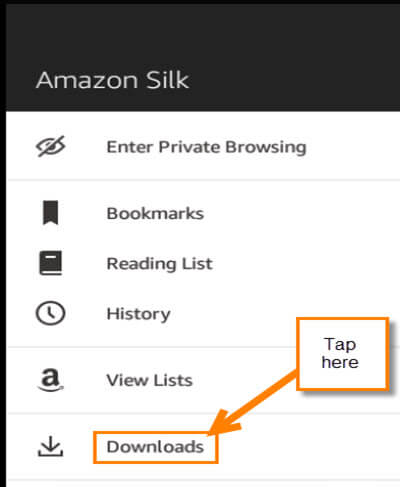Image resolution: width=400 pixels, height=487 pixels.
Task: Click the word List in Reading List
Action: (197, 263)
